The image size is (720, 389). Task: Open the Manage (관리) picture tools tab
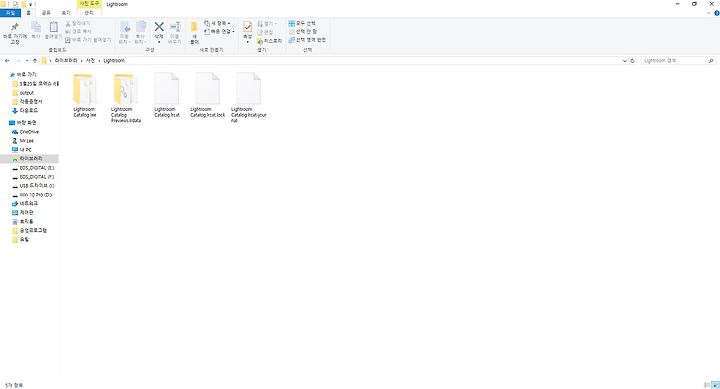pyautogui.click(x=89, y=13)
